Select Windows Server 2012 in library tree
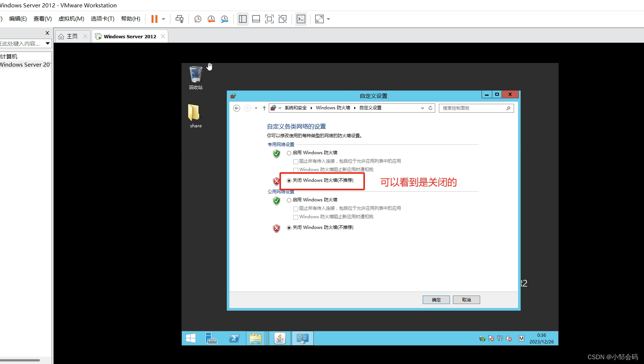The height and width of the screenshot is (364, 644). [25, 65]
